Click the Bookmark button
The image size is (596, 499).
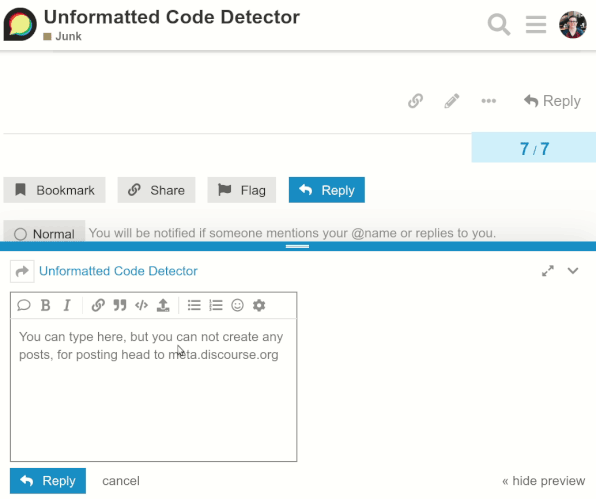(54, 190)
